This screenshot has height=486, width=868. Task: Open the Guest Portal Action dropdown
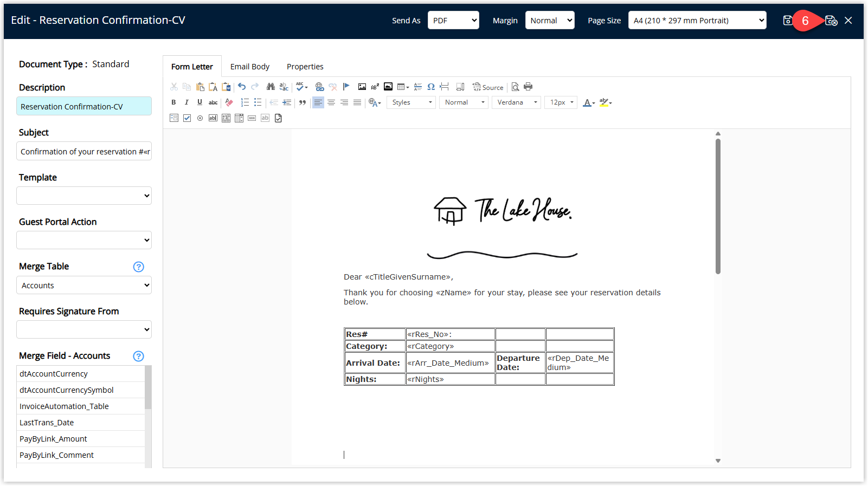click(x=84, y=240)
